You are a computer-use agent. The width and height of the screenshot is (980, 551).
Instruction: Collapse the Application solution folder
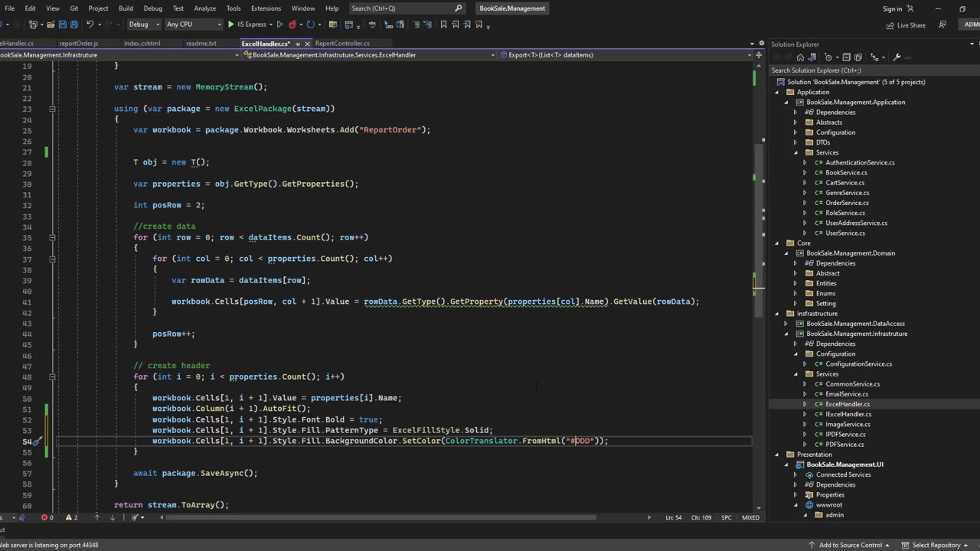pyautogui.click(x=777, y=92)
